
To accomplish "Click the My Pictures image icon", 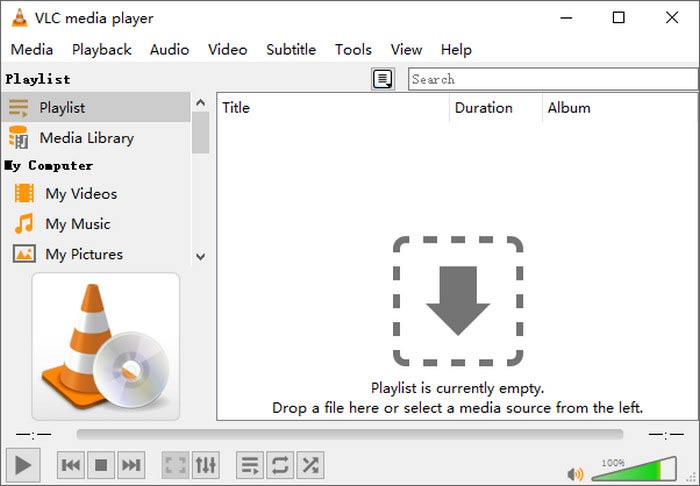I will click(24, 253).
